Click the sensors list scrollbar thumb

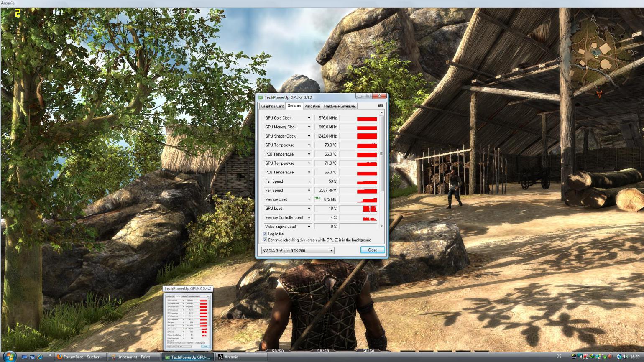[x=381, y=154]
